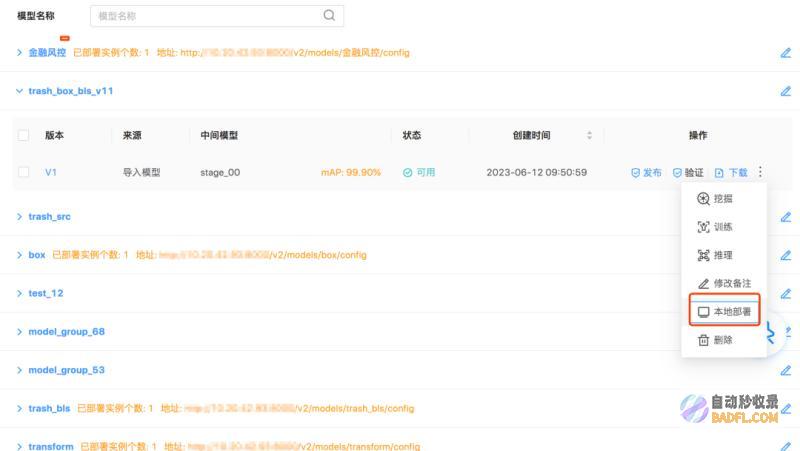Click the /v2/models/trash_bls/config address text
The image size is (800, 451).
355,409
